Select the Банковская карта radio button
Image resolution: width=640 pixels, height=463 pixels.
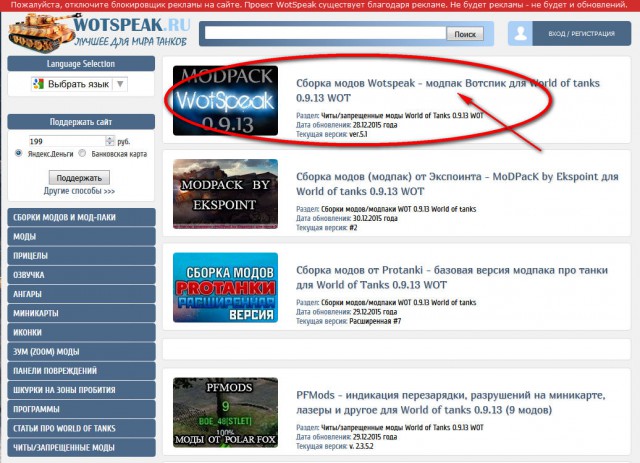click(x=82, y=154)
